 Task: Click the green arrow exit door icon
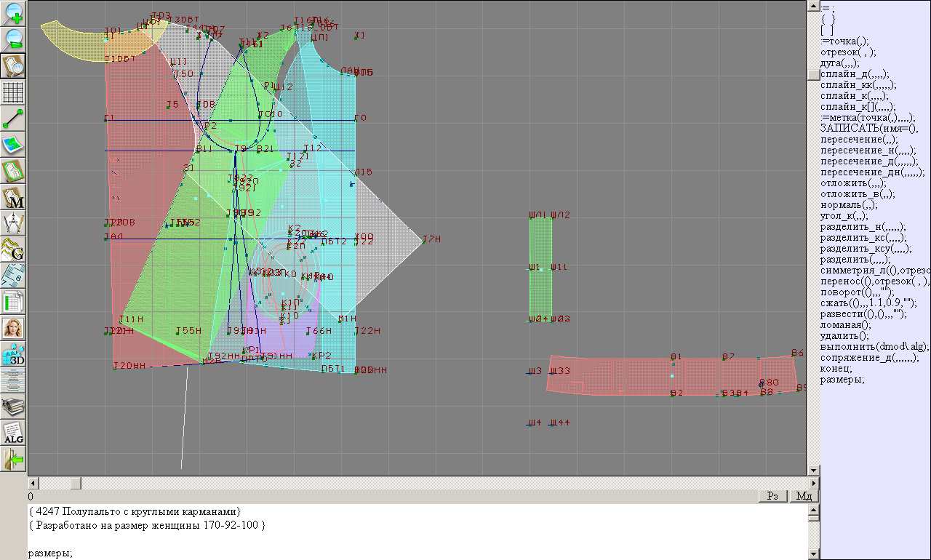[14, 459]
